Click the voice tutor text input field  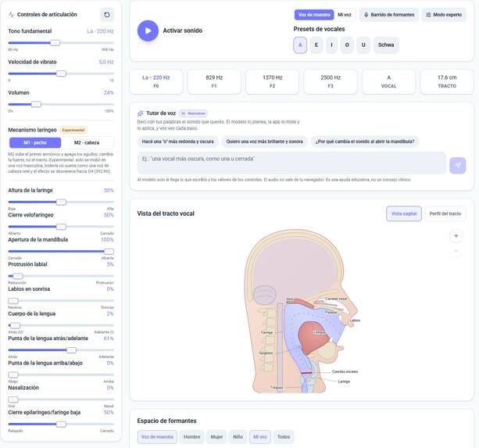click(x=291, y=163)
